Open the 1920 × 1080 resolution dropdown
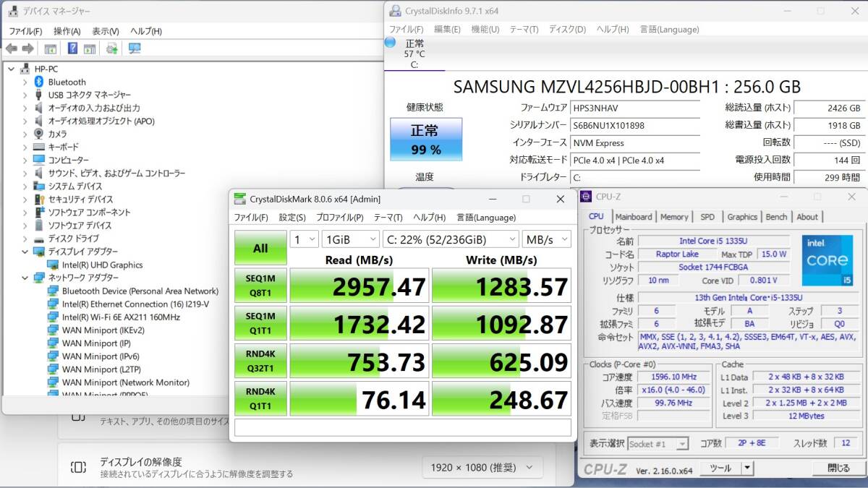The width and height of the screenshot is (868, 488). point(482,468)
